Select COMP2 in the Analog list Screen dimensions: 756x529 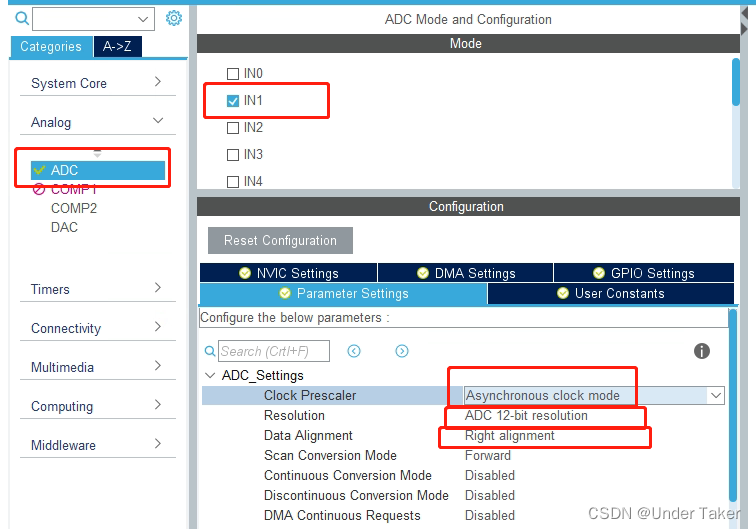tap(74, 208)
